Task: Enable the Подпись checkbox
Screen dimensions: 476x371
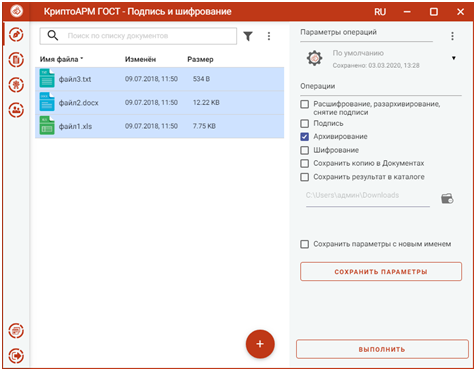Action: point(304,124)
